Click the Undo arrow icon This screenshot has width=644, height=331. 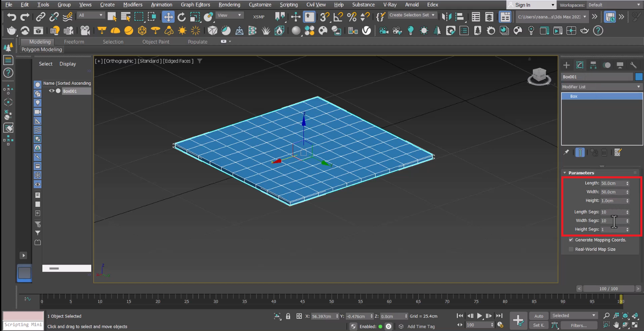pyautogui.click(x=11, y=17)
